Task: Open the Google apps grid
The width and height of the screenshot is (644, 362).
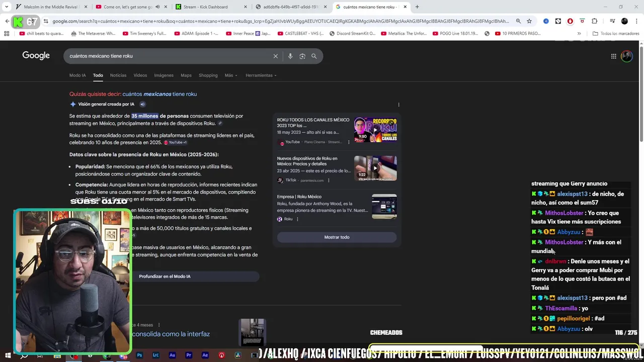Action: [613, 56]
